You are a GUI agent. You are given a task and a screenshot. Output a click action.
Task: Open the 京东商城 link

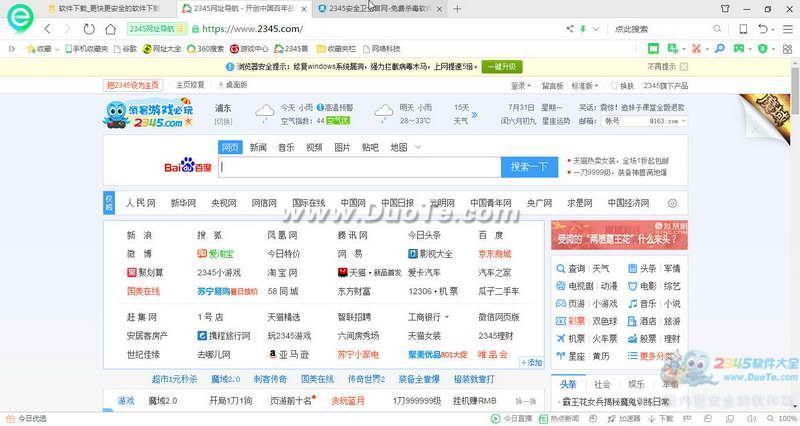[494, 254]
